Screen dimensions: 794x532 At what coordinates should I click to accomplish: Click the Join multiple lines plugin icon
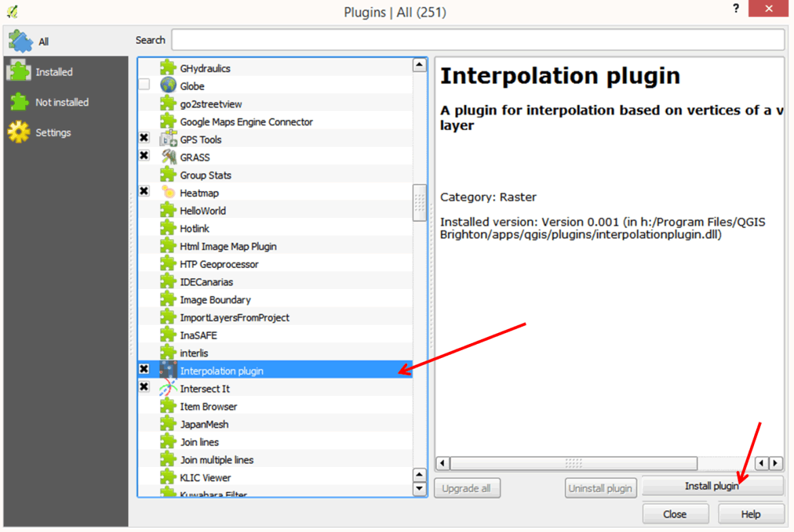coord(167,459)
